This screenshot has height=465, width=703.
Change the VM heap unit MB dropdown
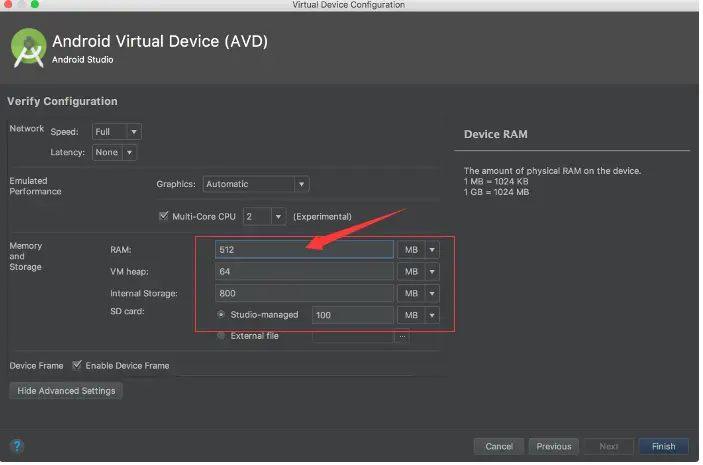418,271
